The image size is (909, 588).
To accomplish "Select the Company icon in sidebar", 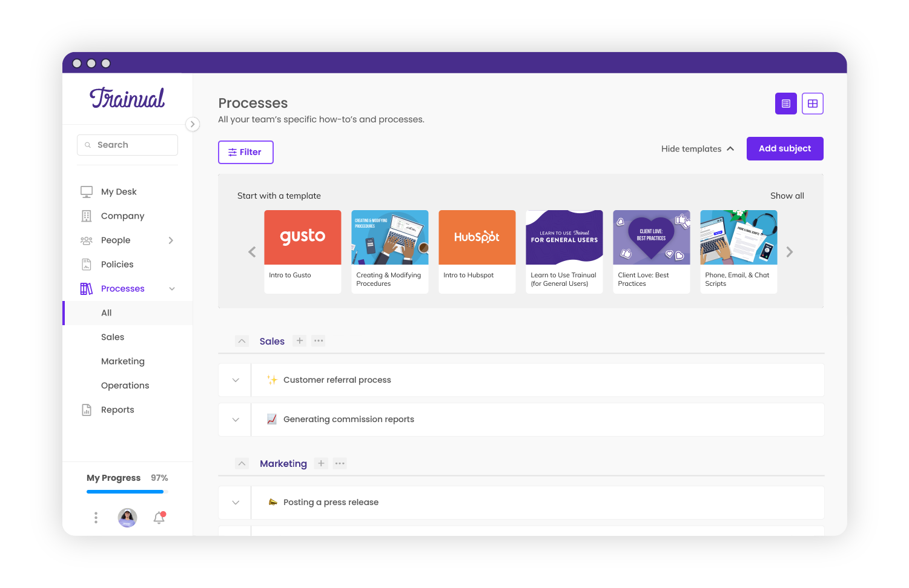I will coord(87,216).
